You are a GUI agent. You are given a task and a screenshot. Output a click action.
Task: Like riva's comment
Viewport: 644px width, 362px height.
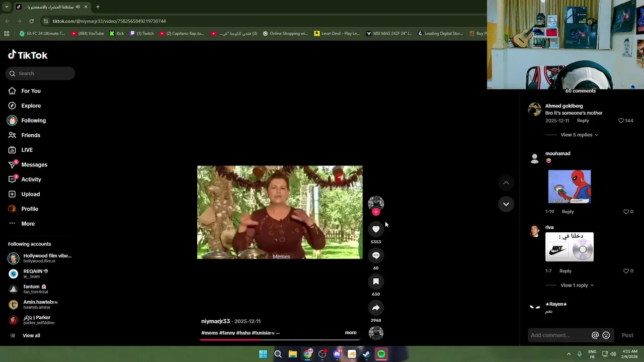626,271
